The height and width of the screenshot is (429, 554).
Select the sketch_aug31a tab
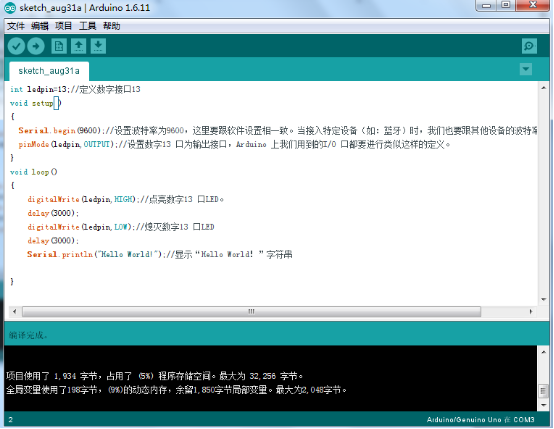[x=49, y=71]
